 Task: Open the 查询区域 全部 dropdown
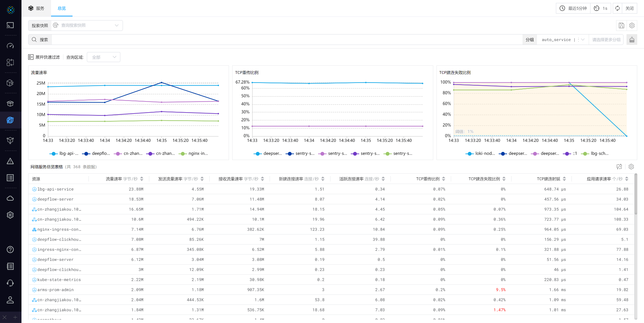(103, 57)
